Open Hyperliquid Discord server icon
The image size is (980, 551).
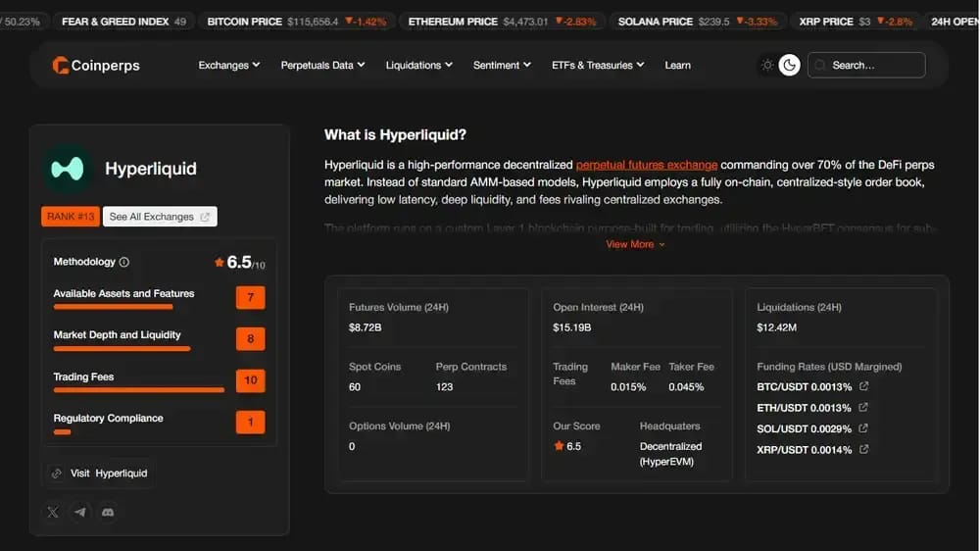pos(108,512)
